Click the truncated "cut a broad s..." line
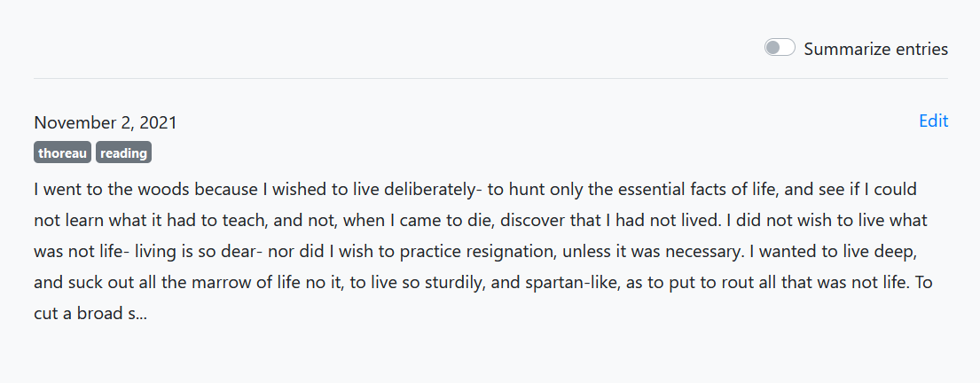 90,314
